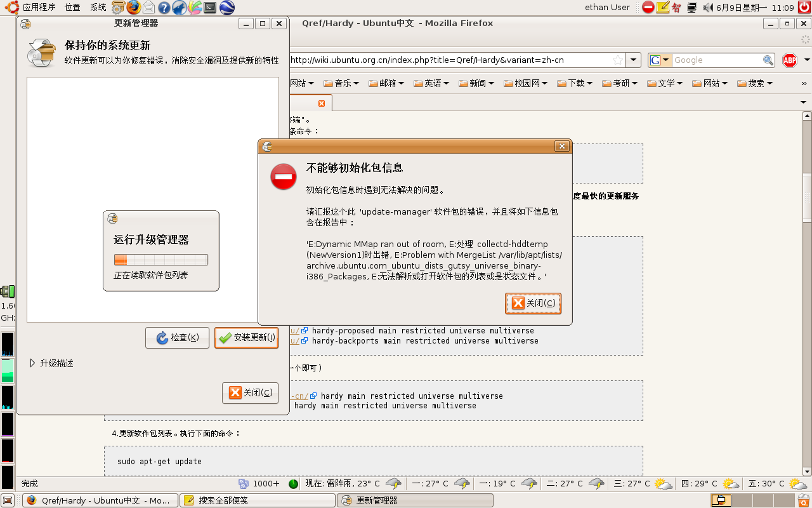Screen dimensions: 812x508
Task: Click hardy-backports external link icon
Action: pyautogui.click(x=304, y=341)
